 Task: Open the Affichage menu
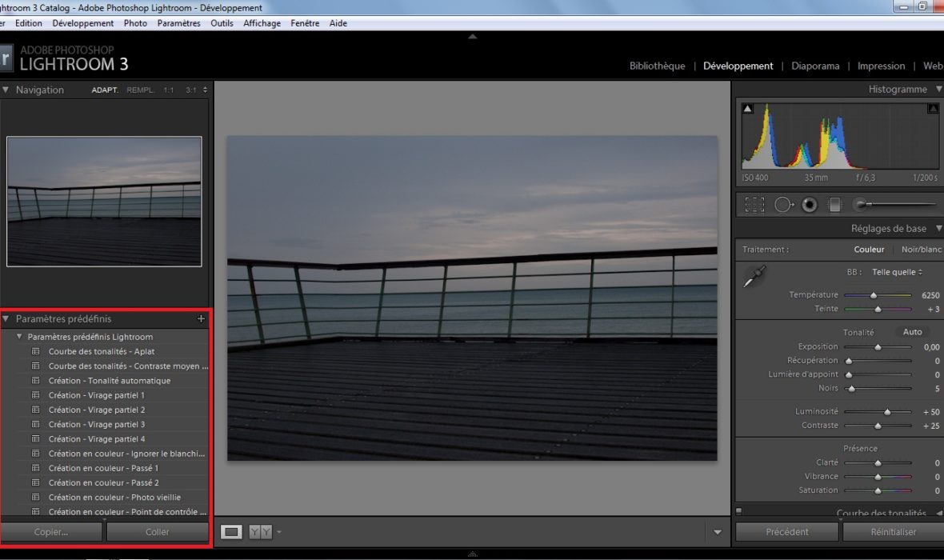pyautogui.click(x=262, y=23)
